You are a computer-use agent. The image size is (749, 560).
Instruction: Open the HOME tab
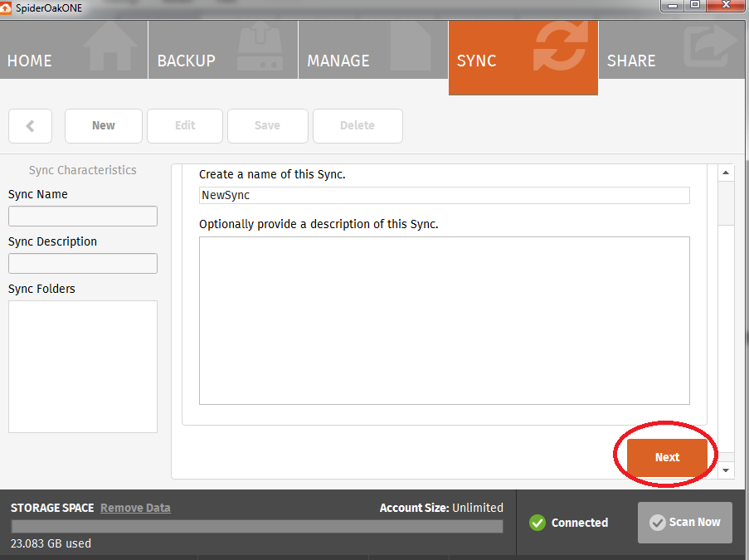[x=74, y=50]
